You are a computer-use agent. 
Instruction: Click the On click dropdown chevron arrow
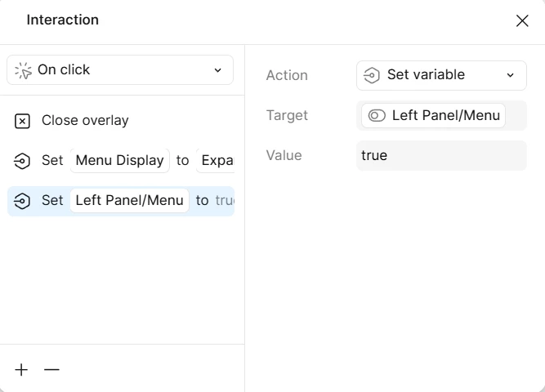[x=218, y=70]
